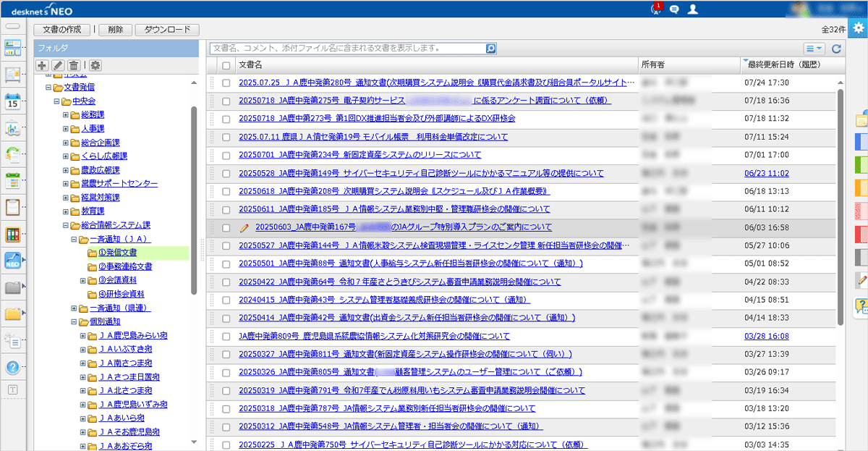This screenshot has width=868, height=451.
Task: Click the T text icon in sidebar
Action: tap(12, 389)
